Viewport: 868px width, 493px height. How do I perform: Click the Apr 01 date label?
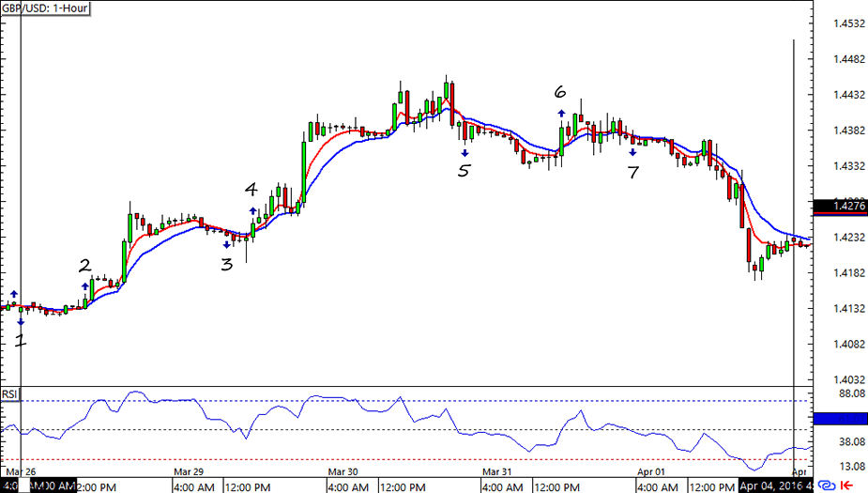[x=650, y=472]
